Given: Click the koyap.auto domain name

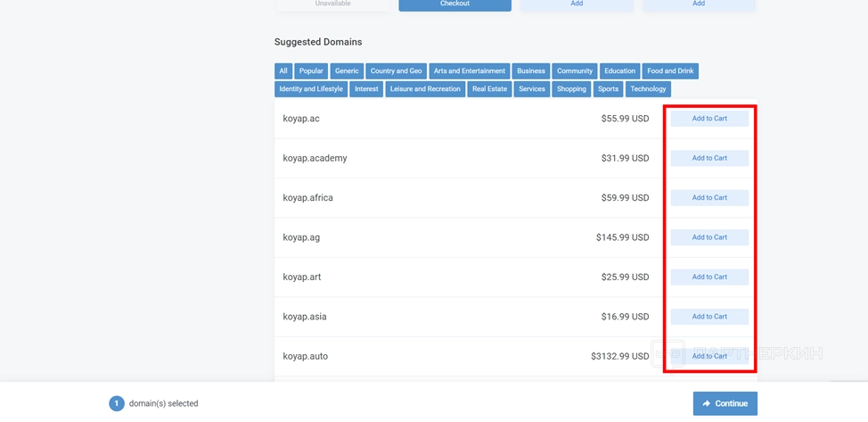Looking at the screenshot, I should pyautogui.click(x=305, y=356).
